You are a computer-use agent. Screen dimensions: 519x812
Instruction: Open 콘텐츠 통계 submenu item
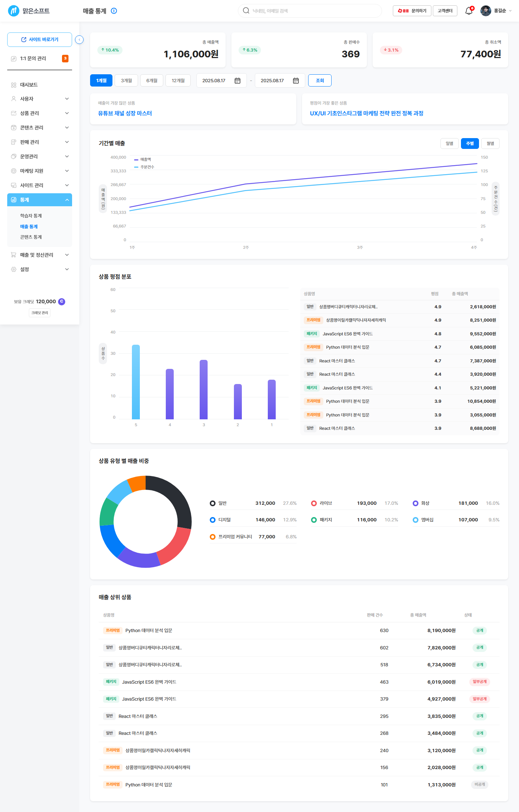(31, 237)
